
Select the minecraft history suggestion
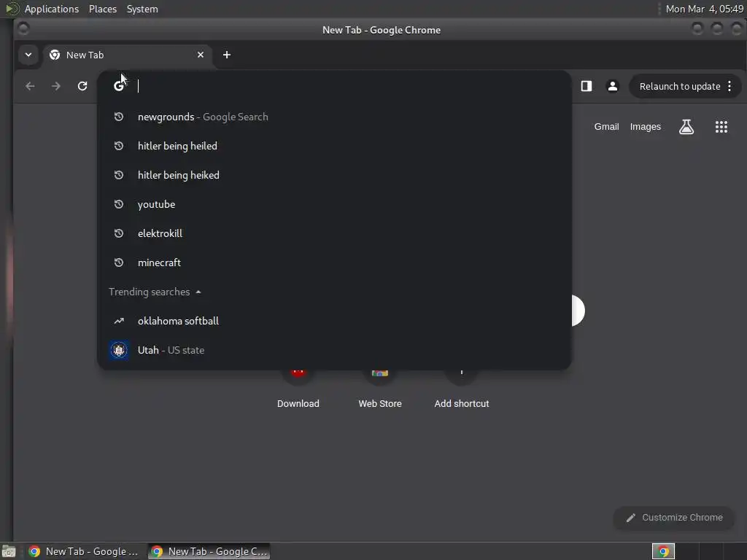coord(334,262)
